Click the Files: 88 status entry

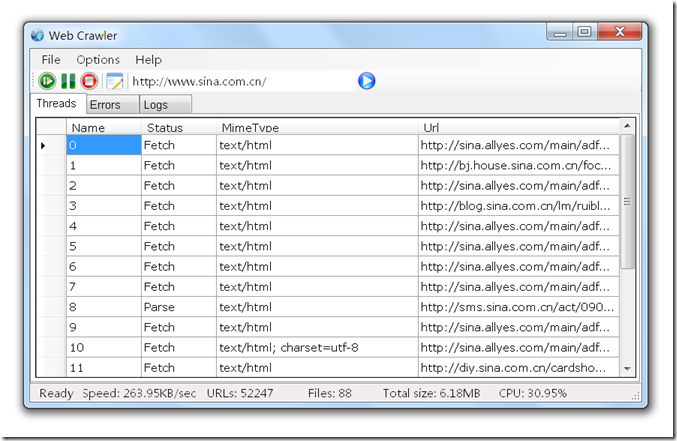pos(330,393)
